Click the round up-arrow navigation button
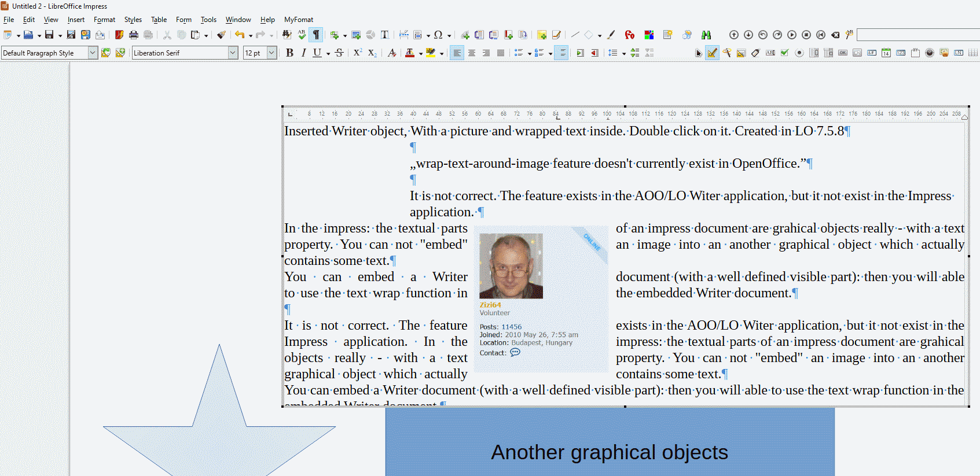 pyautogui.click(x=734, y=35)
